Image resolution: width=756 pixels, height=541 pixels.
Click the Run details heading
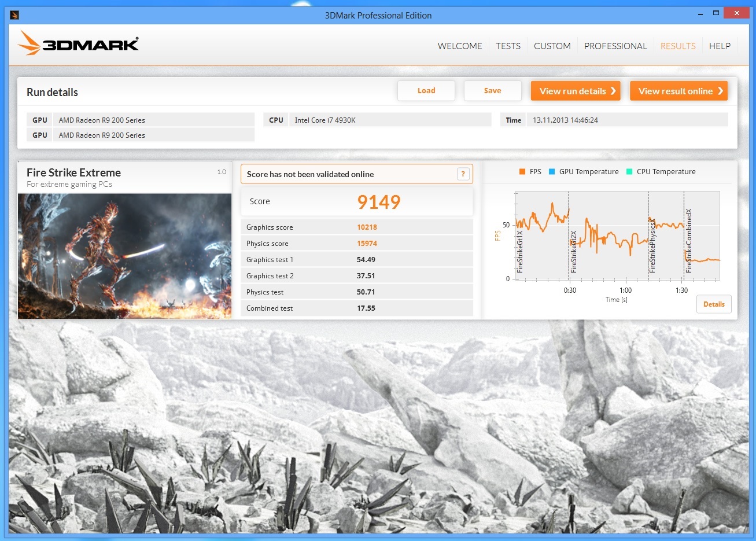(52, 92)
